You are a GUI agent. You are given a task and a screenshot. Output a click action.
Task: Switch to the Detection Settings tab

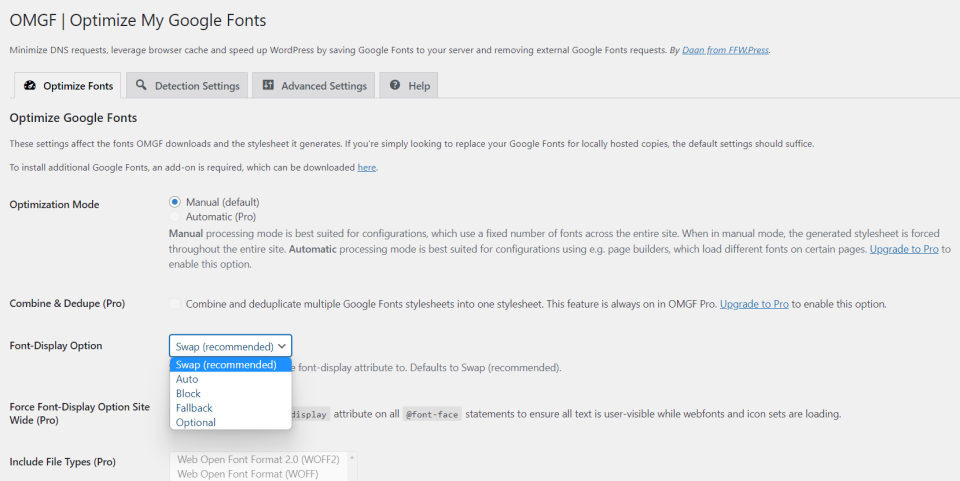point(187,86)
